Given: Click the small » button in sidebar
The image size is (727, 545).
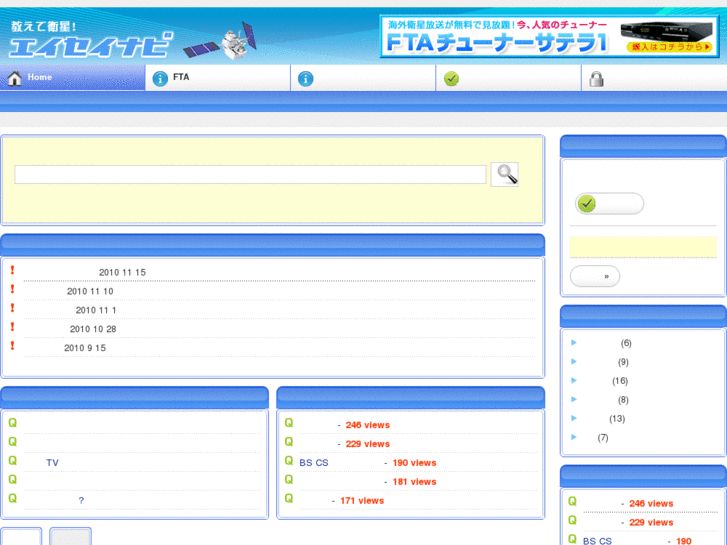Looking at the screenshot, I should tap(595, 276).
